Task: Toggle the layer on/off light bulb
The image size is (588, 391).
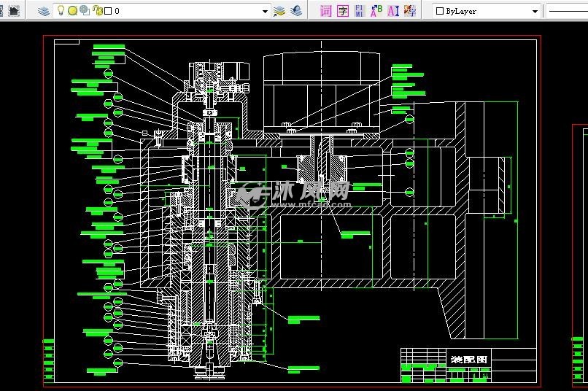Action: pos(61,11)
